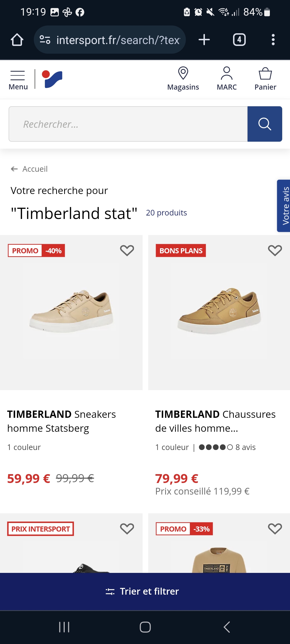
Task: Open the Magasins store locator
Action: point(183,79)
